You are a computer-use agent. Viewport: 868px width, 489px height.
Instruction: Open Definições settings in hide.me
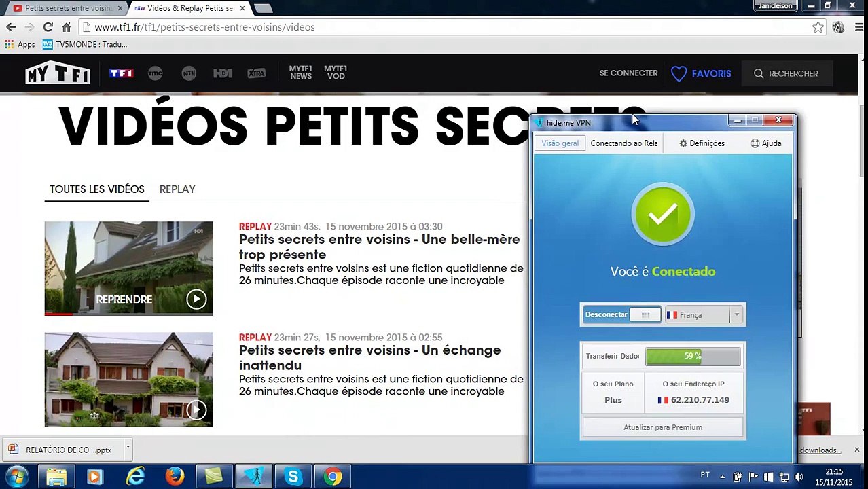702,143
